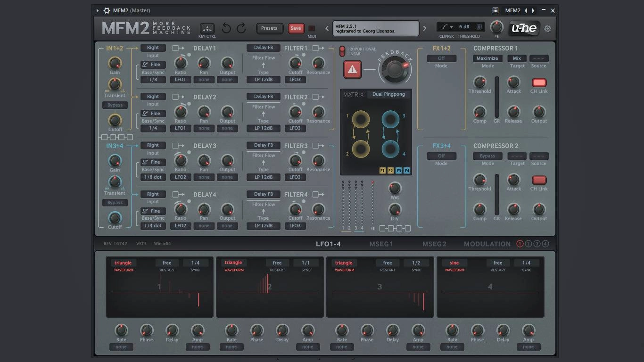Select modulation page 2 circle
The height and width of the screenshot is (362, 644).
[528, 244]
